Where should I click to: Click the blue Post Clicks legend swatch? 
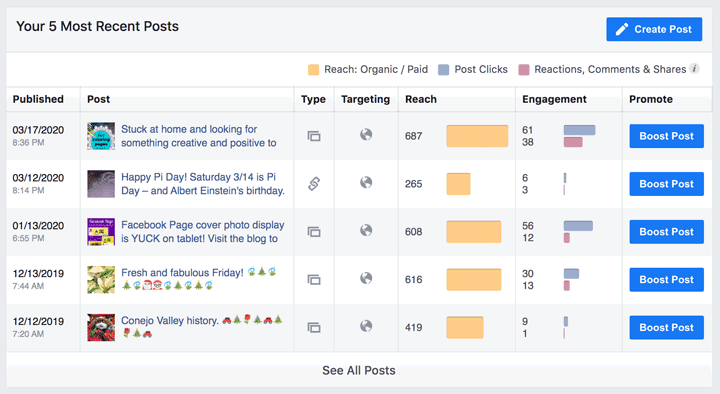click(444, 70)
